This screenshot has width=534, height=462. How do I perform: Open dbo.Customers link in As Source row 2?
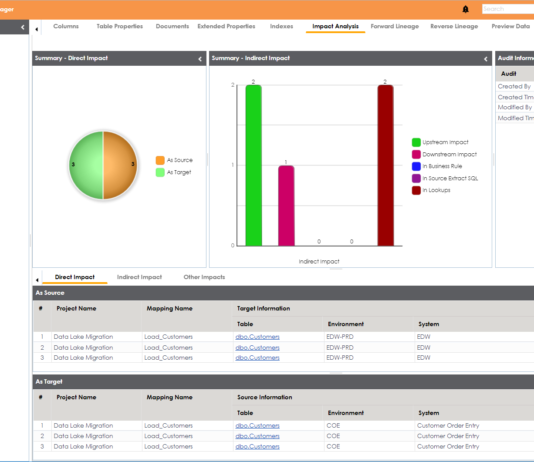click(x=257, y=348)
